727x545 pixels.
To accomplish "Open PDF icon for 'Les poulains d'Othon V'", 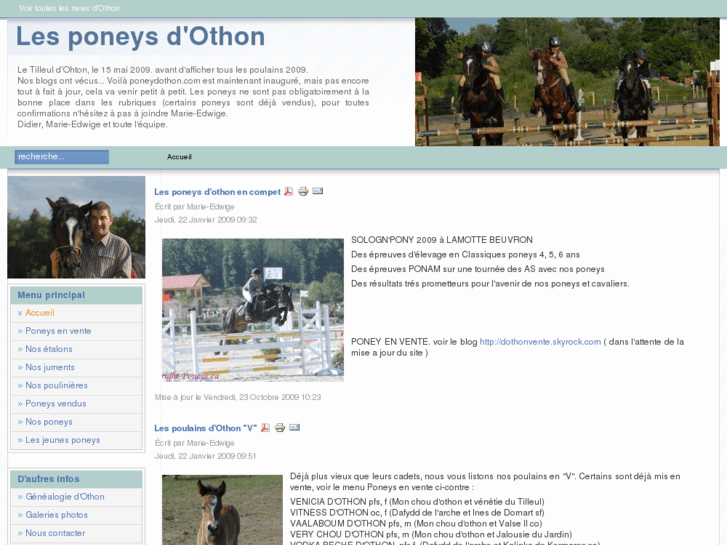I will (265, 428).
